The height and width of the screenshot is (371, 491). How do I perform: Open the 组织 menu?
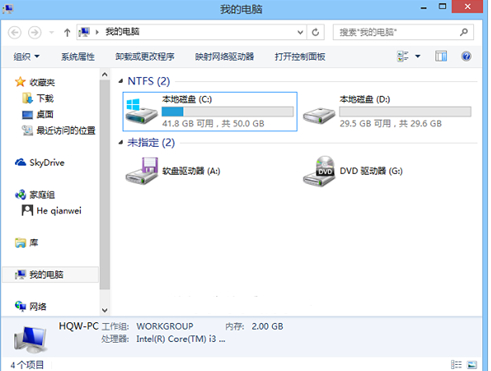26,57
